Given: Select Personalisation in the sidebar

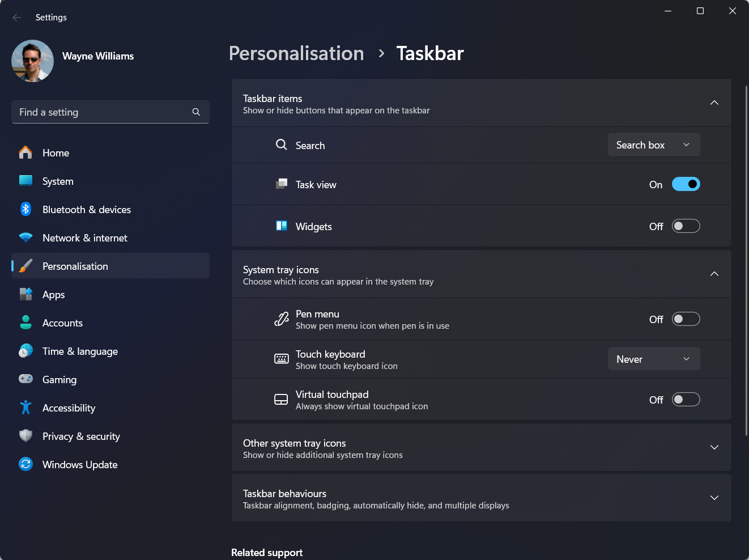Looking at the screenshot, I should pos(75,266).
